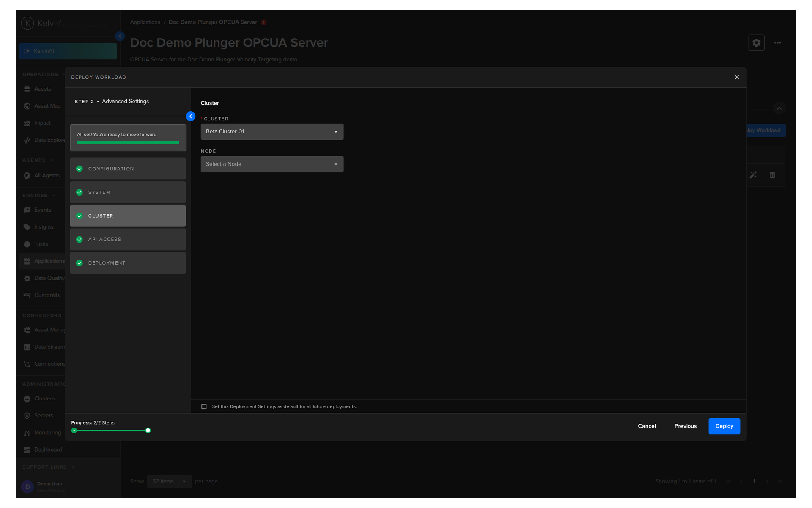Open Assets in the sidebar
This screenshot has height=508, width=812.
tap(42, 89)
